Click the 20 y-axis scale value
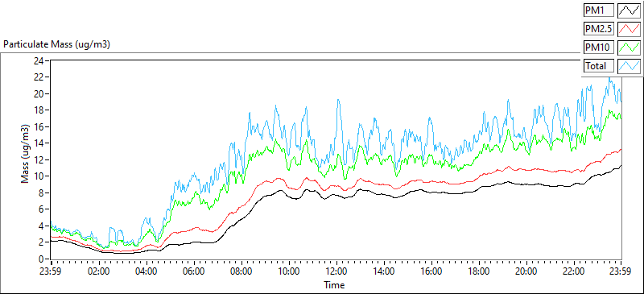The width and height of the screenshot is (644, 294). pos(39,93)
